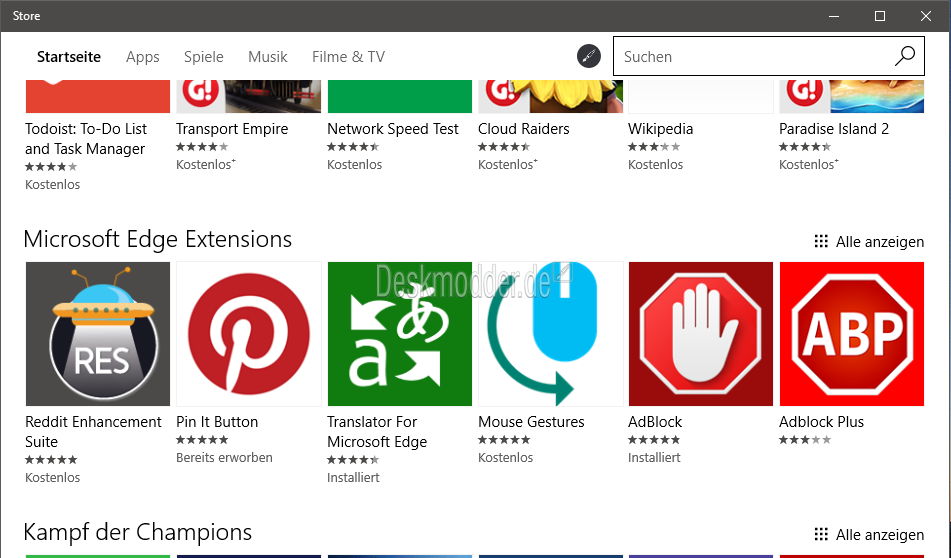Maximize the Store window

[880, 16]
